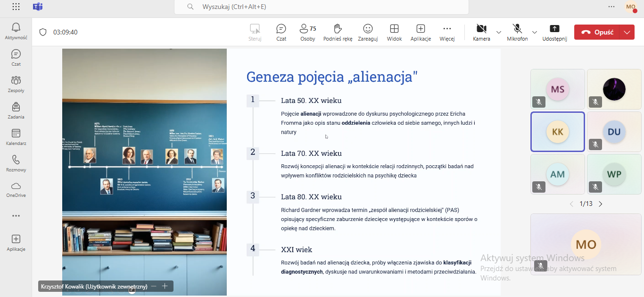Viewport: 644px width, 297px height.
Task: Open the sidebar ellipsis for more apps
Action: point(16,216)
